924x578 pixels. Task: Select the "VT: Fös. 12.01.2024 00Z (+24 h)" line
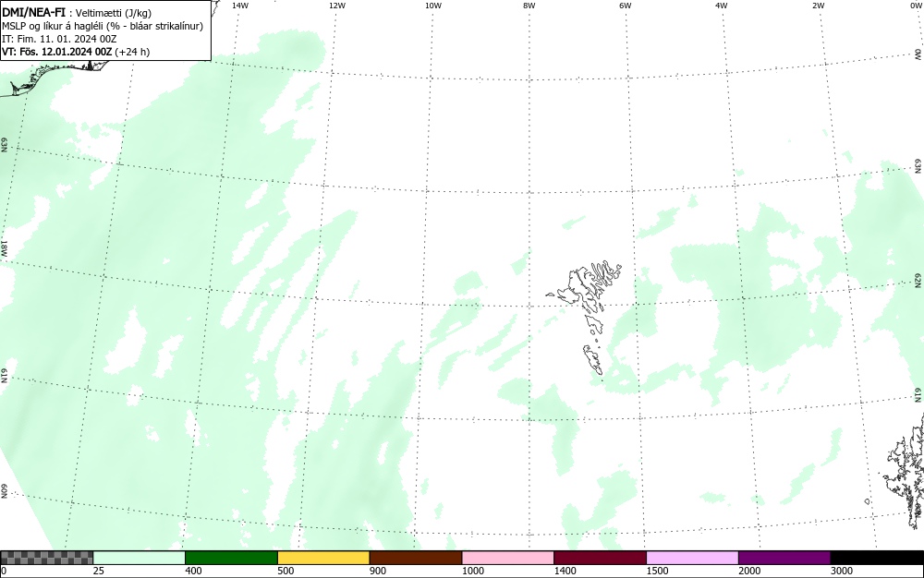[76, 52]
